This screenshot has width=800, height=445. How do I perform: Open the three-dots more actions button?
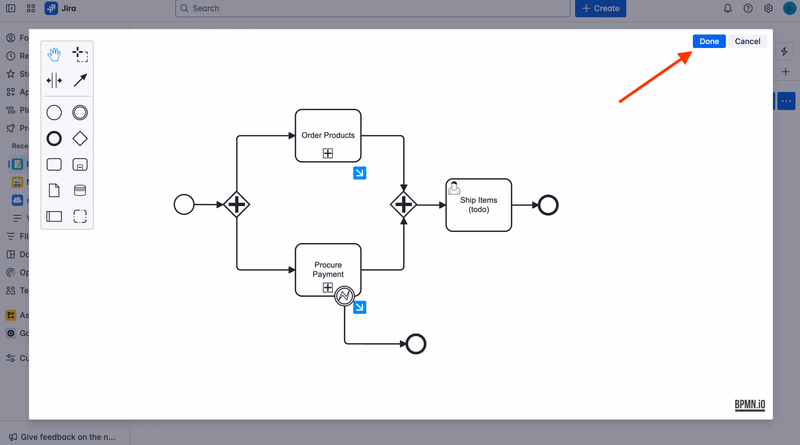click(787, 101)
